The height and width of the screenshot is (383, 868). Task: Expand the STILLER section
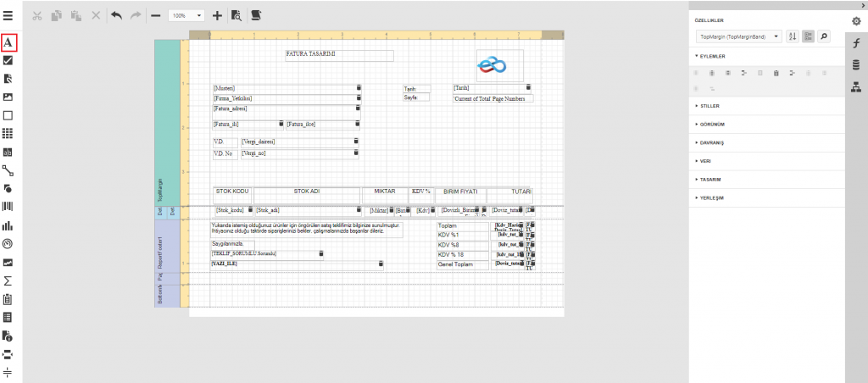(709, 106)
